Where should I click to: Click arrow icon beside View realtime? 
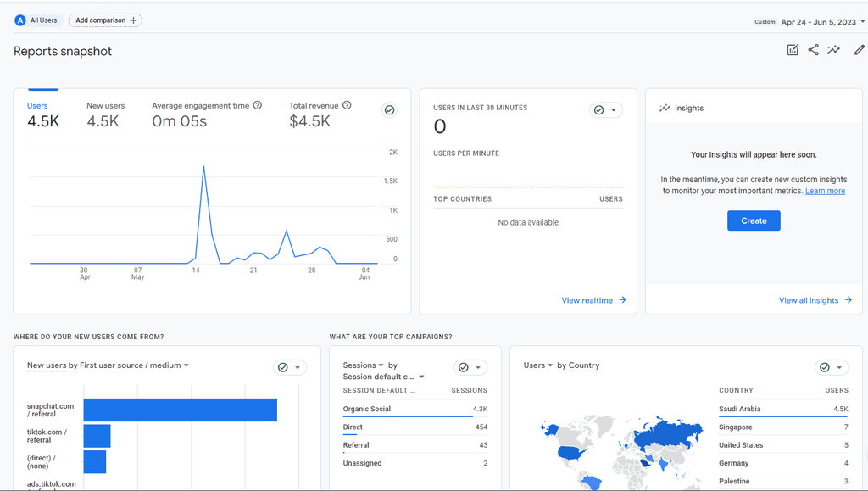pos(623,300)
